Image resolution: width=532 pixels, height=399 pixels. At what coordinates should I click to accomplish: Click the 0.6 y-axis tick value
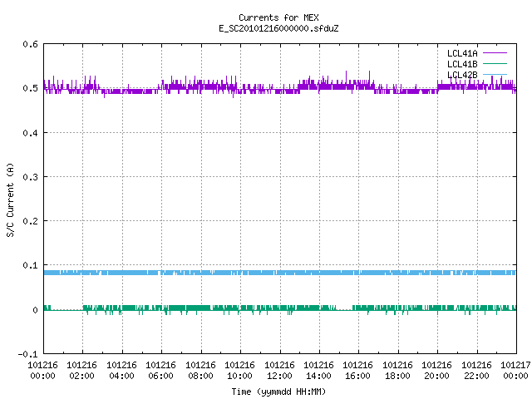pyautogui.click(x=30, y=44)
